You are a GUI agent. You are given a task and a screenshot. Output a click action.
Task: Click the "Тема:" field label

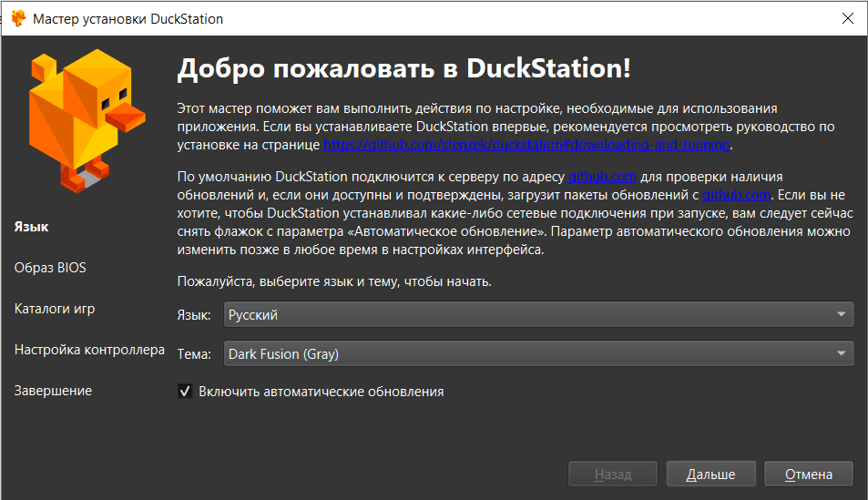(x=194, y=354)
